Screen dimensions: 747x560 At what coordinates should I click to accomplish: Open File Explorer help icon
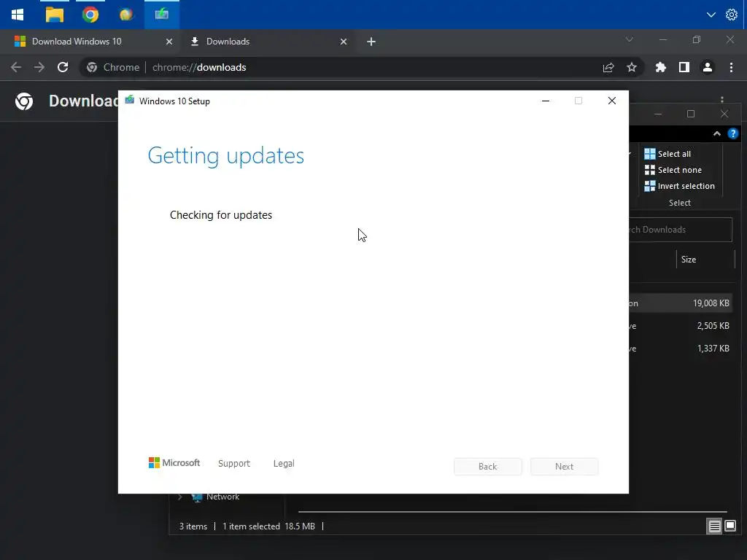point(732,134)
